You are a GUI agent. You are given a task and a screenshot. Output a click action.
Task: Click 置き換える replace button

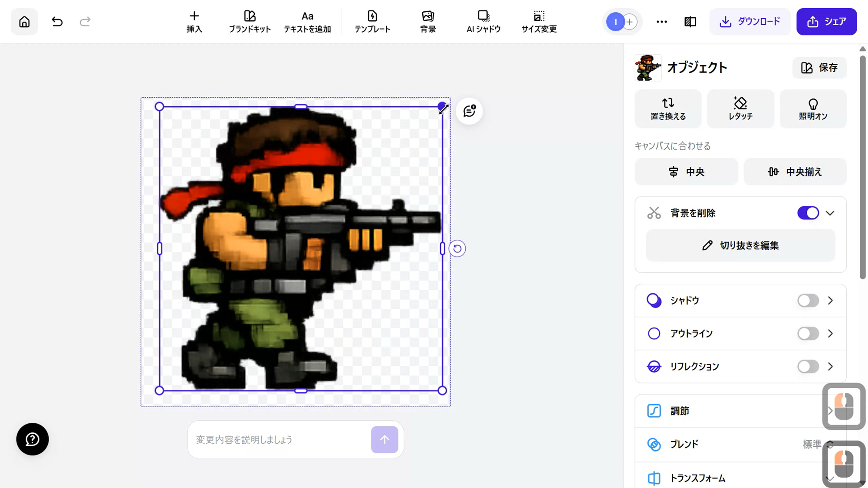[x=668, y=109]
